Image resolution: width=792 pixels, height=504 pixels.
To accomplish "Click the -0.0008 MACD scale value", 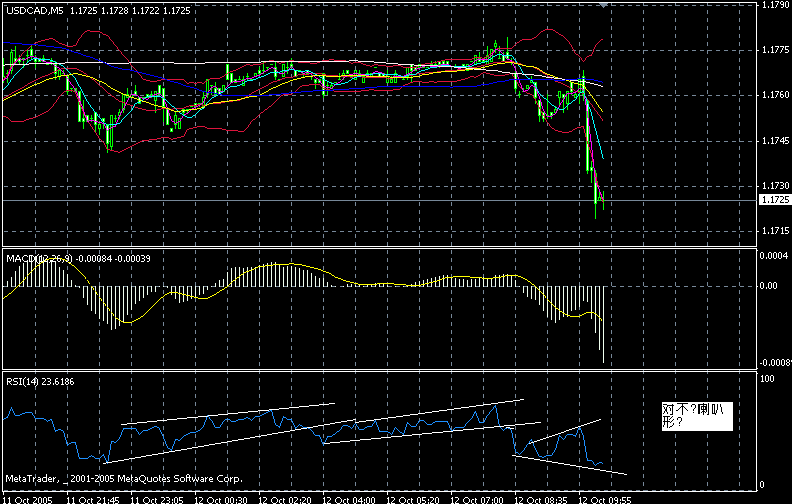I will click(775, 363).
